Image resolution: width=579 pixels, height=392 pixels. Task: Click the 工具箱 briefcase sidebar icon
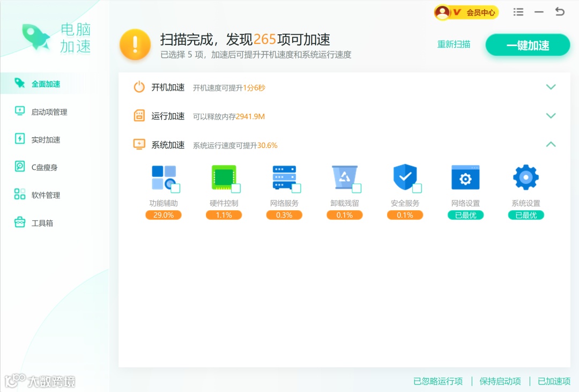click(20, 222)
